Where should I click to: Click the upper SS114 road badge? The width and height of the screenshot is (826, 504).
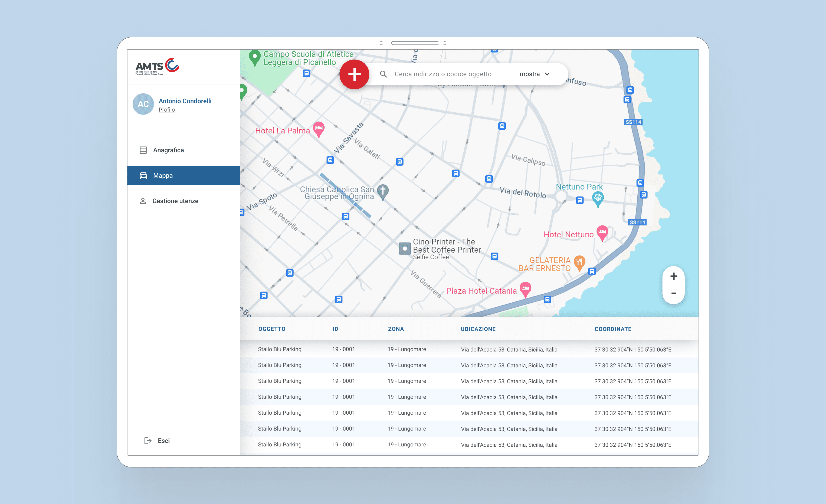633,122
